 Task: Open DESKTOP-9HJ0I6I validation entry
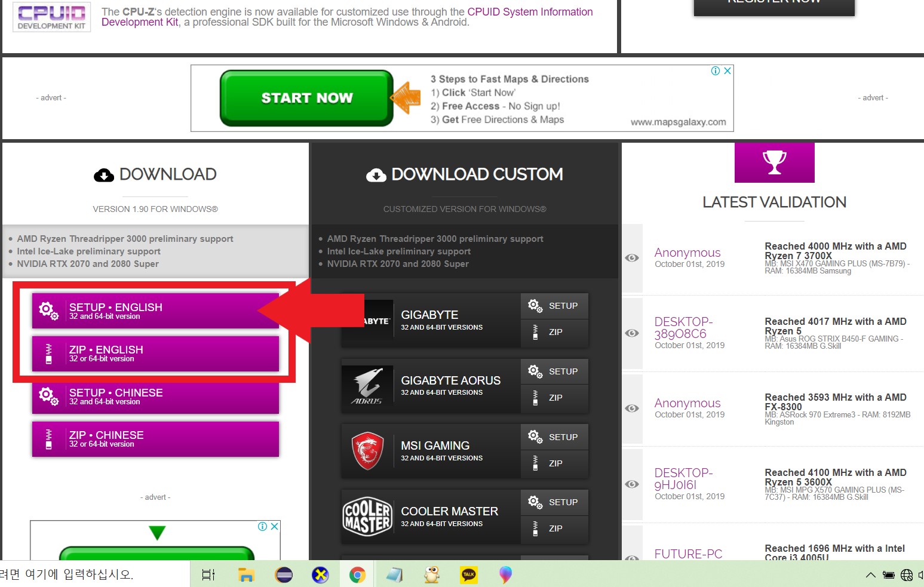click(x=683, y=478)
